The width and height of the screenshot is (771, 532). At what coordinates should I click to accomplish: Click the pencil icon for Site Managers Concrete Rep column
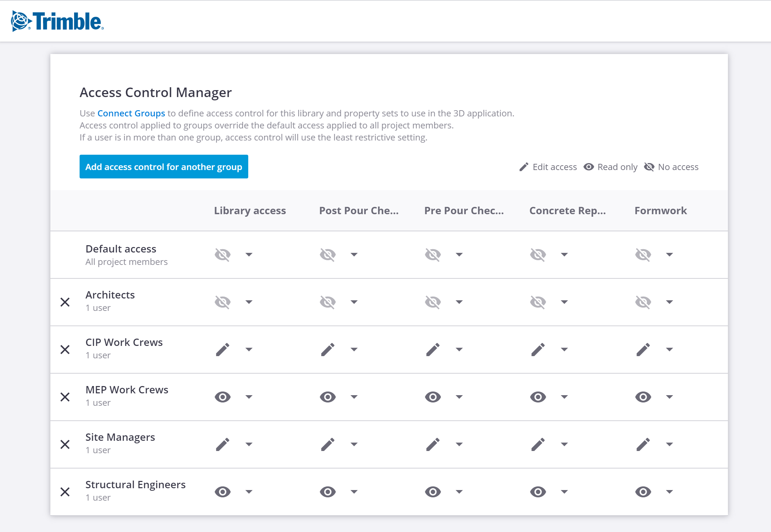[538, 444]
